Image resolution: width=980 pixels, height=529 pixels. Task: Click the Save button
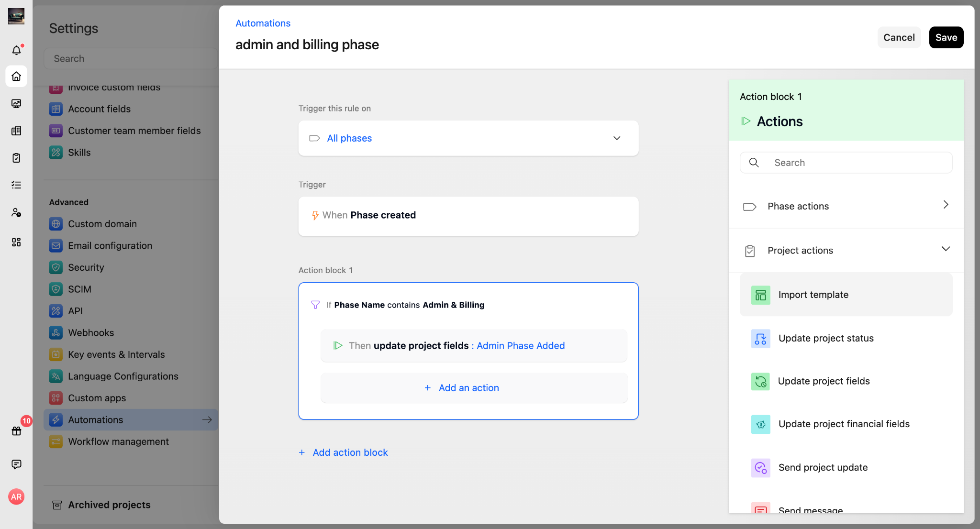click(946, 37)
